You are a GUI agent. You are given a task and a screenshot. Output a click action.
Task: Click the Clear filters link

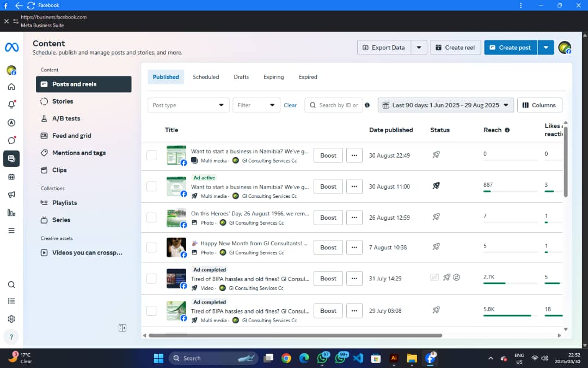(x=290, y=105)
